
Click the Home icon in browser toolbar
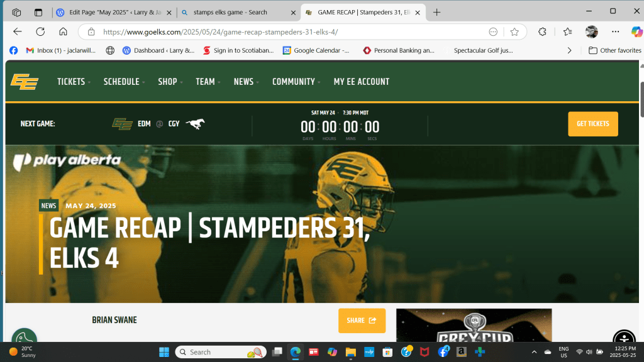point(63,31)
